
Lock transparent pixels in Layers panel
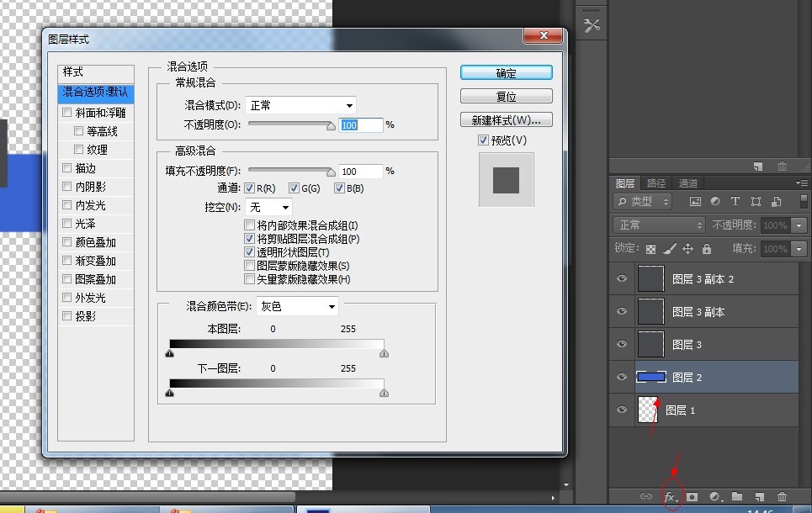[651, 249]
